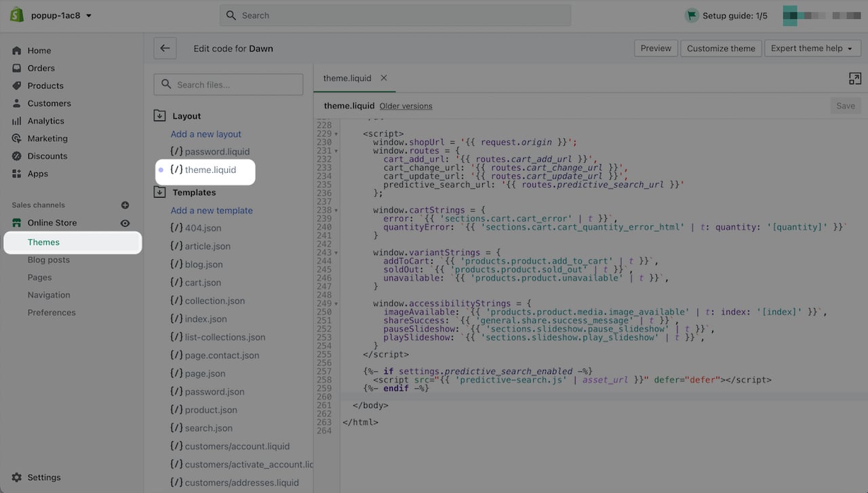The width and height of the screenshot is (868, 493).
Task: Click the Setup guide flag icon
Action: (691, 16)
